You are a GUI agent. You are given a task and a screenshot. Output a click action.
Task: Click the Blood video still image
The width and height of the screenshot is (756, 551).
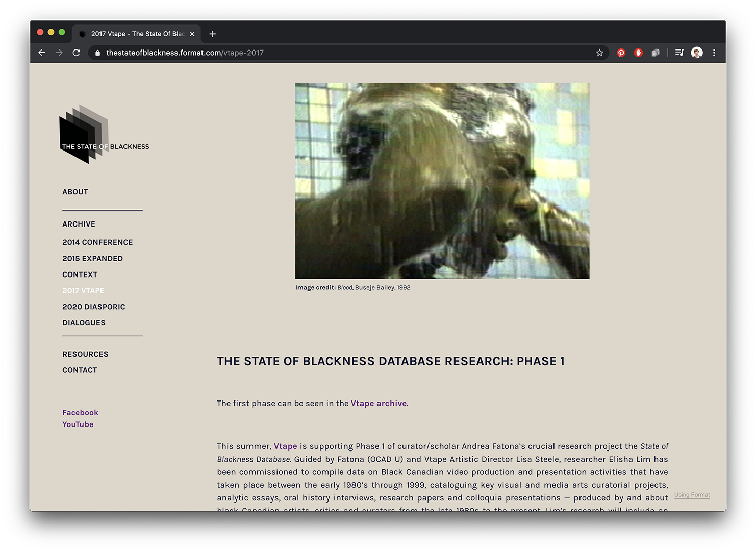[x=442, y=181]
